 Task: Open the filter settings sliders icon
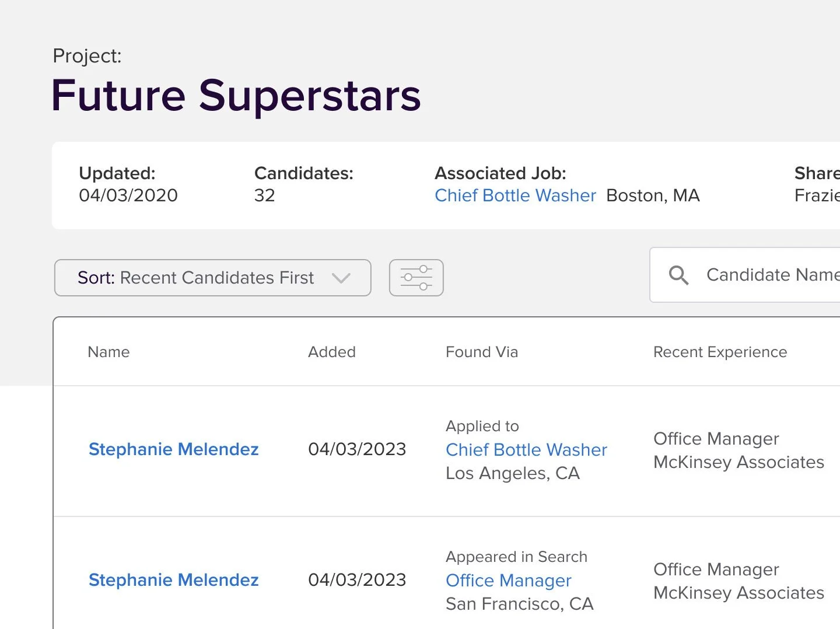[416, 278]
